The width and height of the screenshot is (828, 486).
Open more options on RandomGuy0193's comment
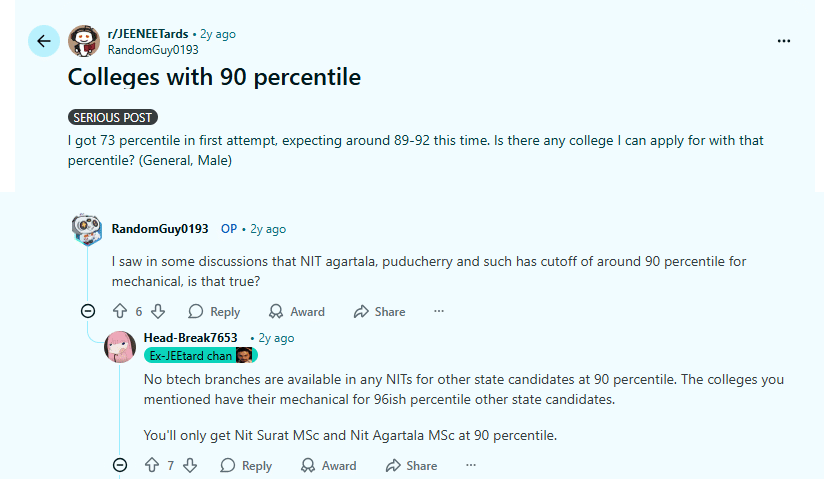click(x=438, y=311)
